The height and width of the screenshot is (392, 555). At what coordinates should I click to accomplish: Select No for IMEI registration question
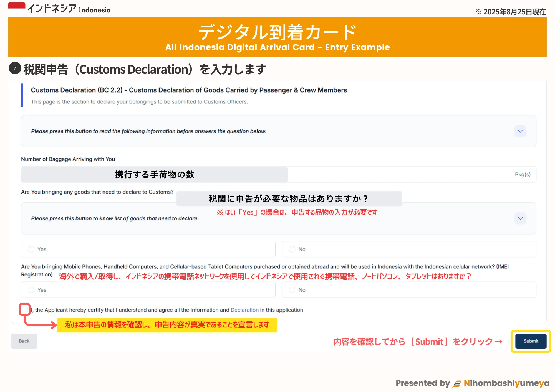pos(292,290)
